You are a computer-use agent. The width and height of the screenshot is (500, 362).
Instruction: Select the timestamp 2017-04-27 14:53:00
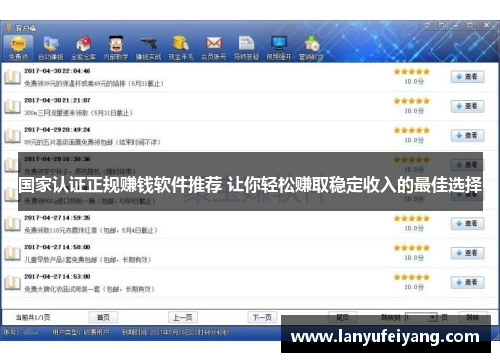tap(57, 277)
